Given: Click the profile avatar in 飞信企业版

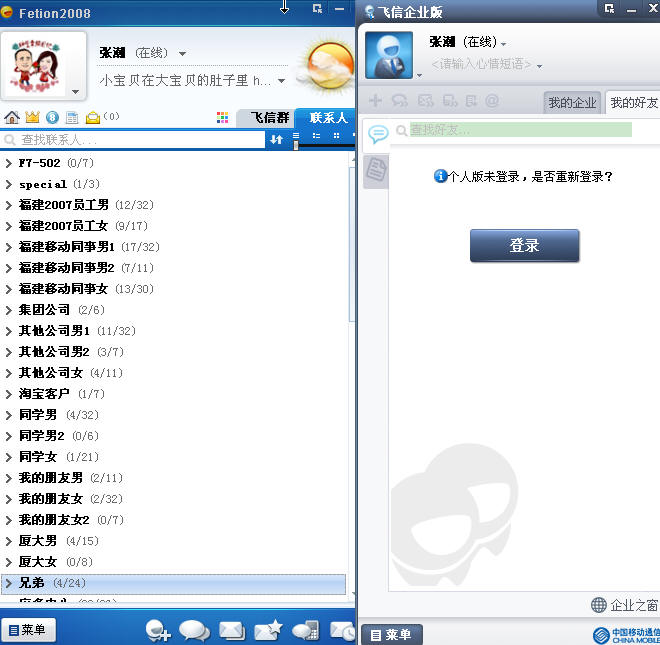Looking at the screenshot, I should pyautogui.click(x=389, y=55).
